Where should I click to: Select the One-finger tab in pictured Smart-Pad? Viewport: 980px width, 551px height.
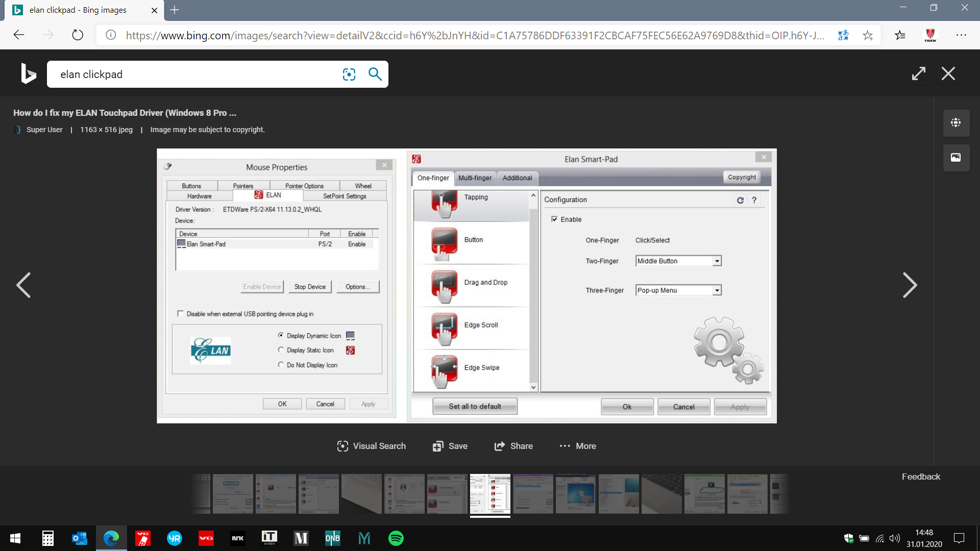[433, 178]
